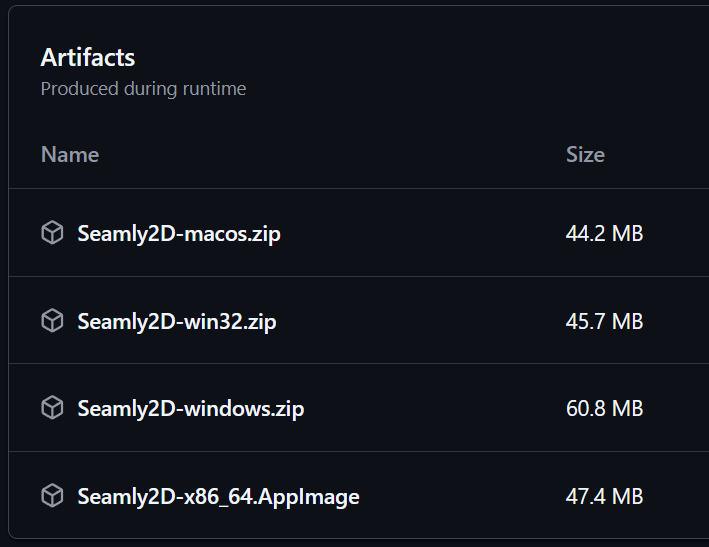Click the package icon beside Seamly2D-x86_64.AppImage
This screenshot has height=547, width=709.
[x=52, y=496]
